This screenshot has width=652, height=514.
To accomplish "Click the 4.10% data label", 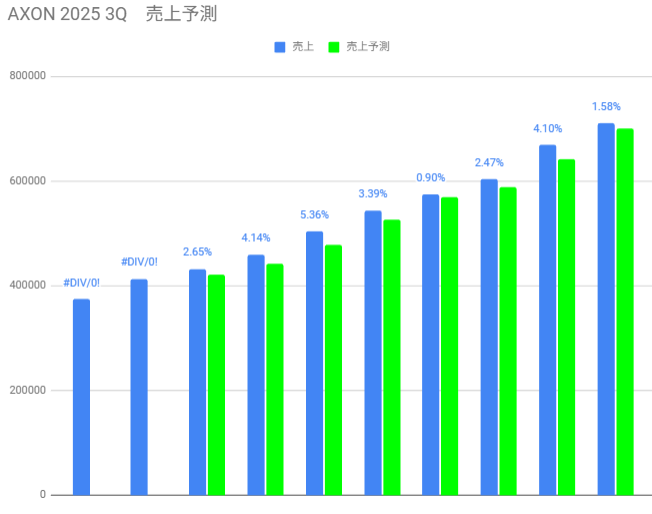I will (x=548, y=129).
